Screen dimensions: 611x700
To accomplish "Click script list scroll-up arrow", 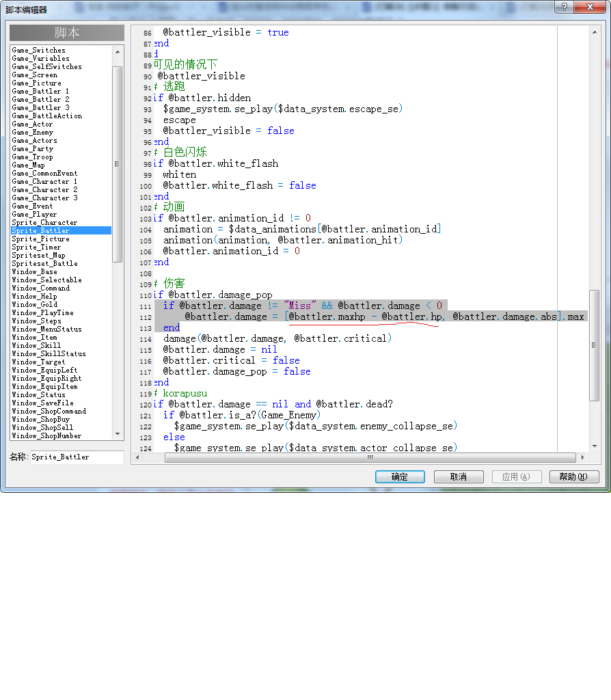I will tap(118, 52).
